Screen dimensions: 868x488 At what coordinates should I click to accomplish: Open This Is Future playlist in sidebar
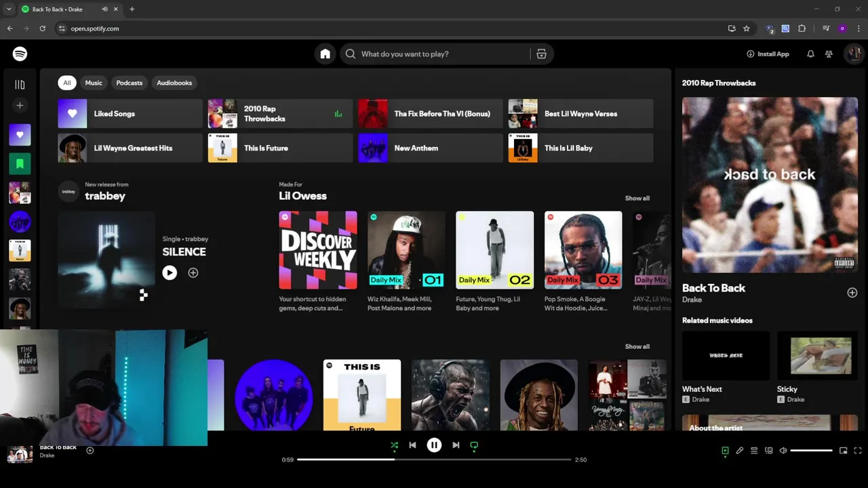[x=20, y=250]
